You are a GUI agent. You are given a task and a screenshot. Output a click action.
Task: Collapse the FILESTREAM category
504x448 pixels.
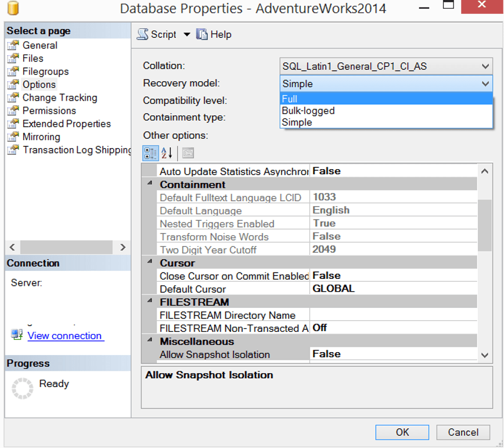[150, 301]
